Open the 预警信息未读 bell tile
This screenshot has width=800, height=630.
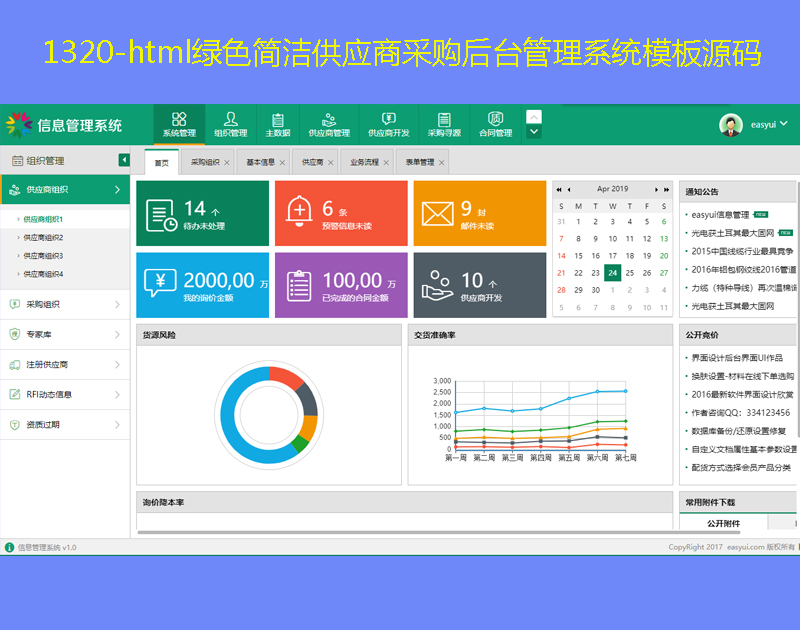pos(340,213)
